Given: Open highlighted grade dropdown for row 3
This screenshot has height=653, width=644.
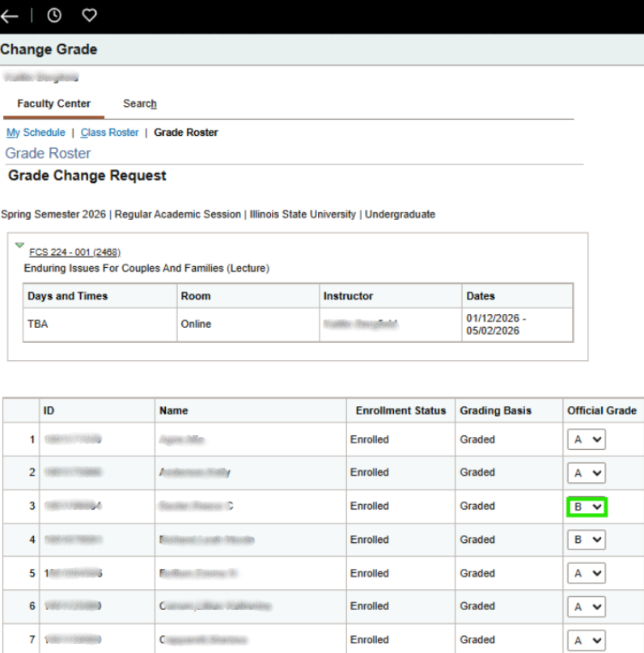Looking at the screenshot, I should click(587, 507).
